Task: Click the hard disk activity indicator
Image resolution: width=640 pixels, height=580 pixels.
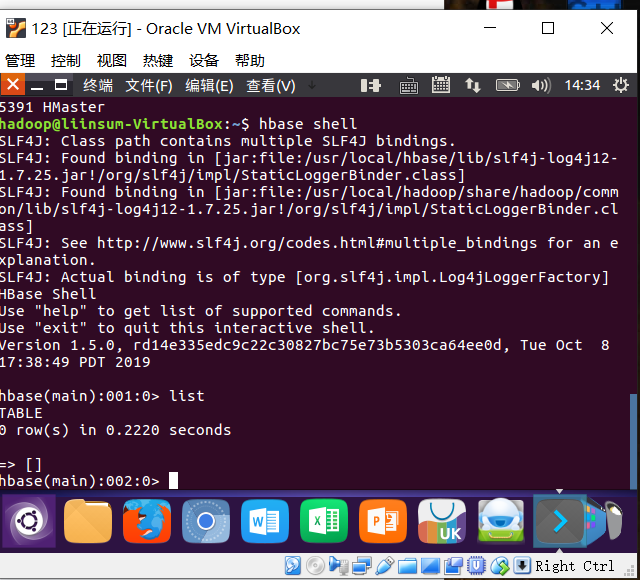Action: pyautogui.click(x=293, y=566)
